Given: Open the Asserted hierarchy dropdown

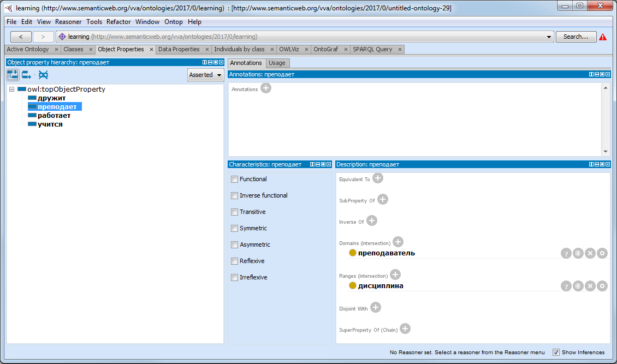Looking at the screenshot, I should click(206, 75).
